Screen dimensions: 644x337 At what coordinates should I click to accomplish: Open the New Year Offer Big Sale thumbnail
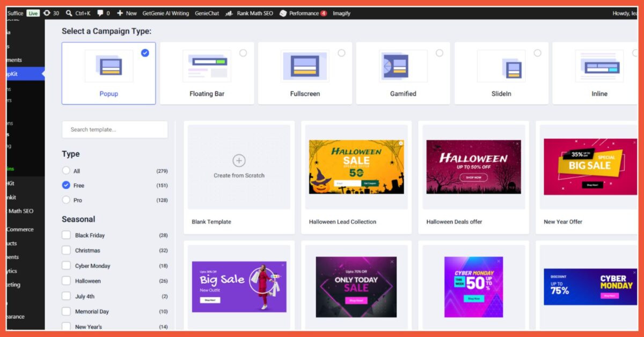[x=590, y=167]
